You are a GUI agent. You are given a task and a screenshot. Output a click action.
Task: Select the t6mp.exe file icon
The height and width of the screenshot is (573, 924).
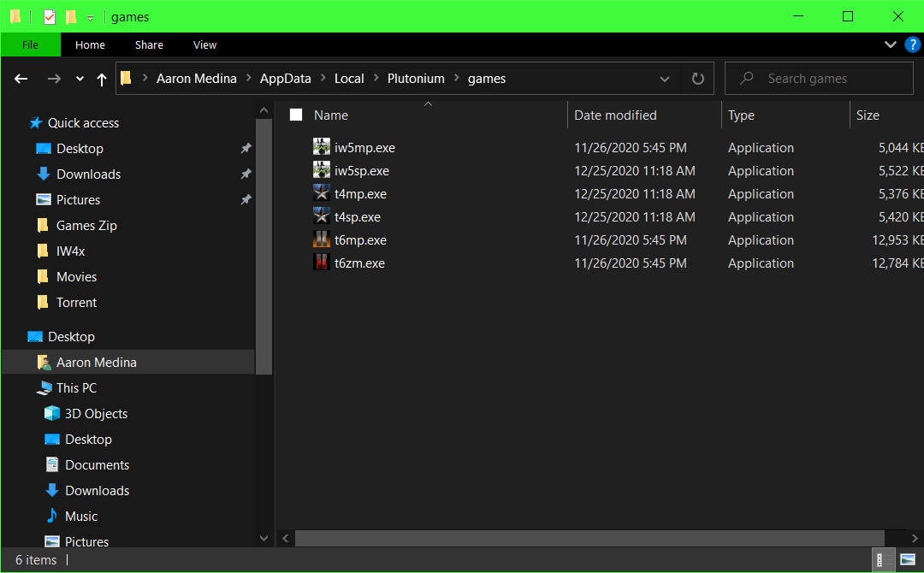(x=321, y=239)
